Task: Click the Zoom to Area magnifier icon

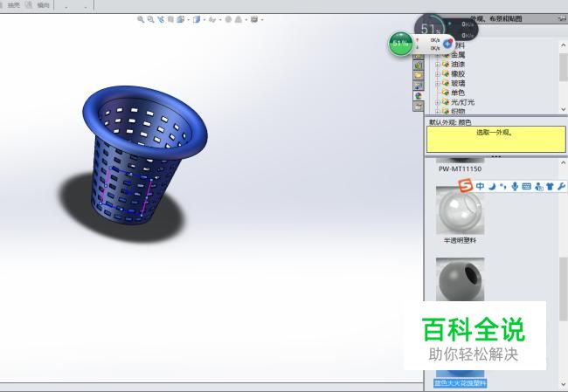Action: pyautogui.click(x=150, y=19)
